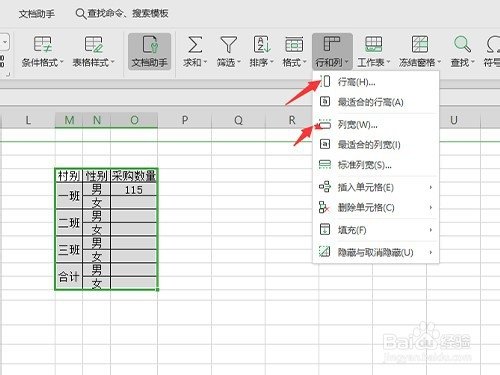This screenshot has height=375, width=500.
Task: Expand the 工作表 dropdown arrow
Action: (x=388, y=62)
